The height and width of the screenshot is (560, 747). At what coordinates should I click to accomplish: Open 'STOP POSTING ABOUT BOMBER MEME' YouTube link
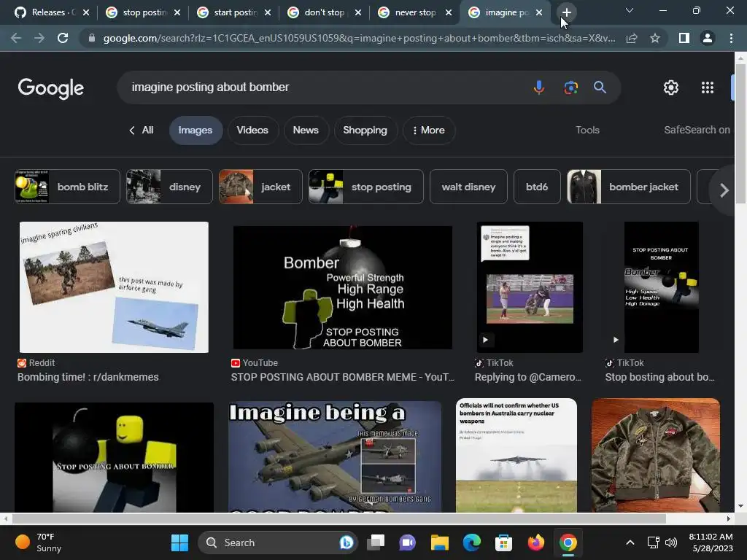pyautogui.click(x=343, y=377)
